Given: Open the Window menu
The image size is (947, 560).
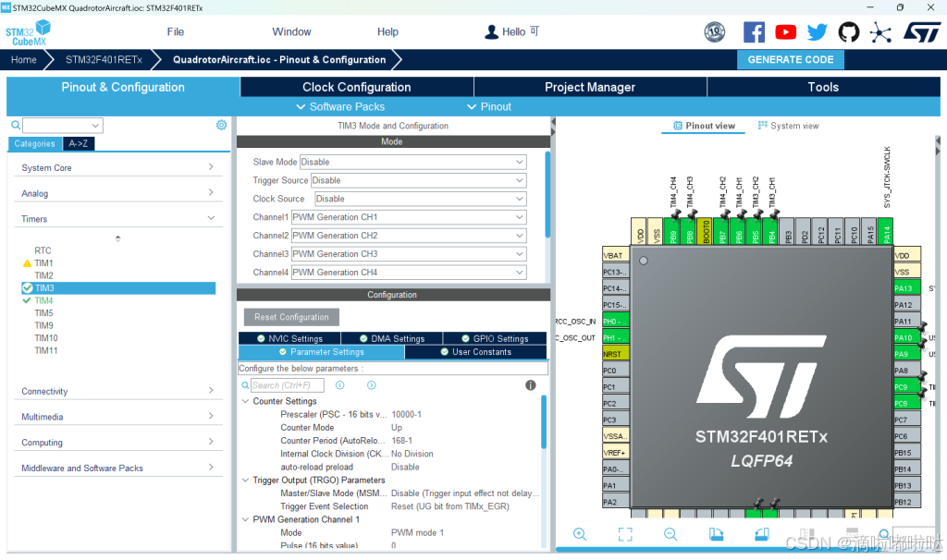Looking at the screenshot, I should click(x=291, y=32).
